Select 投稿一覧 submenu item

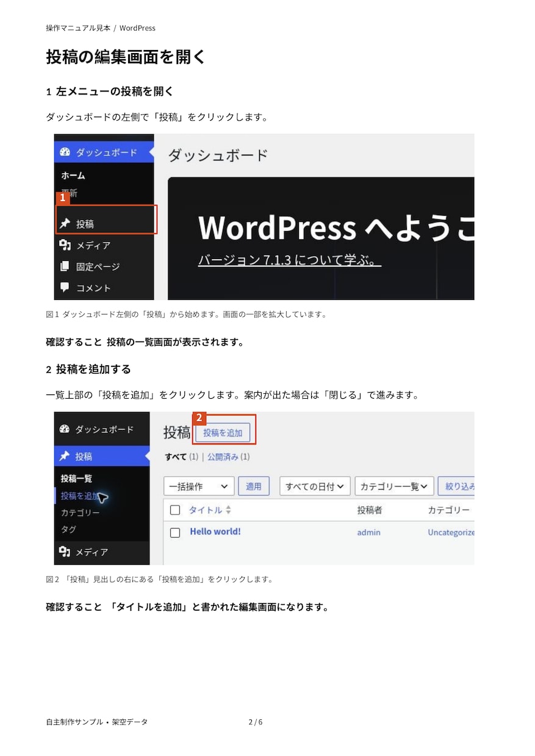[77, 479]
